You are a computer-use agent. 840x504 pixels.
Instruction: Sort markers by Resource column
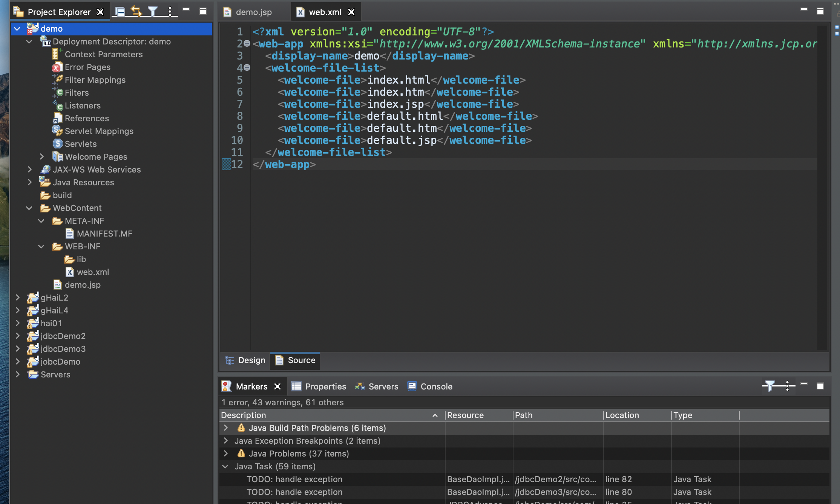tap(479, 415)
